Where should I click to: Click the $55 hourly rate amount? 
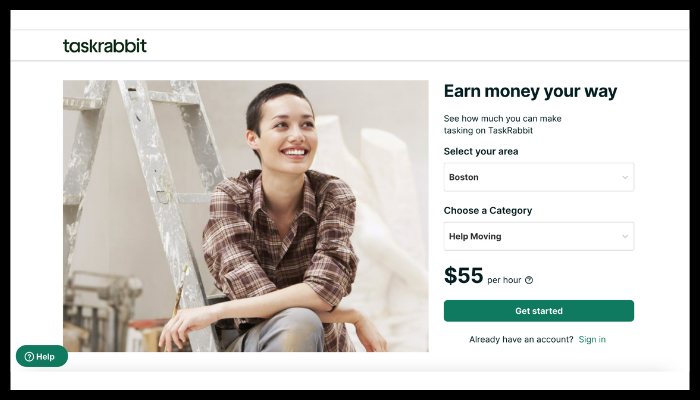(463, 275)
